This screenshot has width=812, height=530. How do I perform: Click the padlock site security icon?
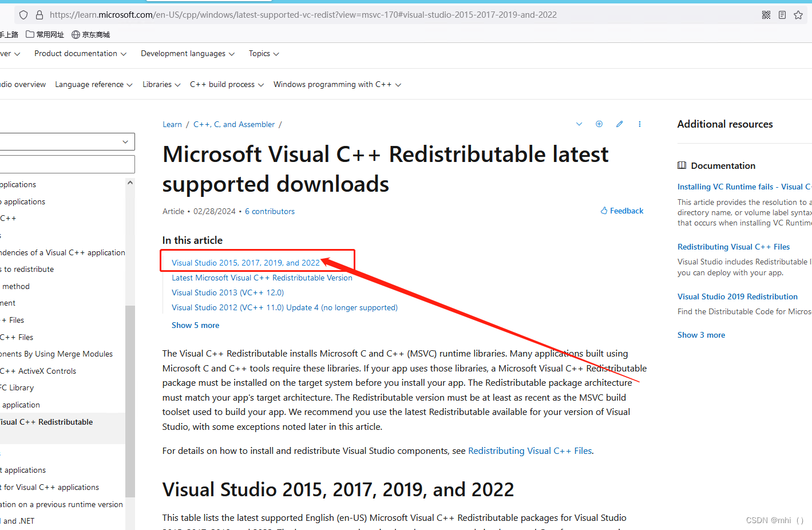point(39,15)
